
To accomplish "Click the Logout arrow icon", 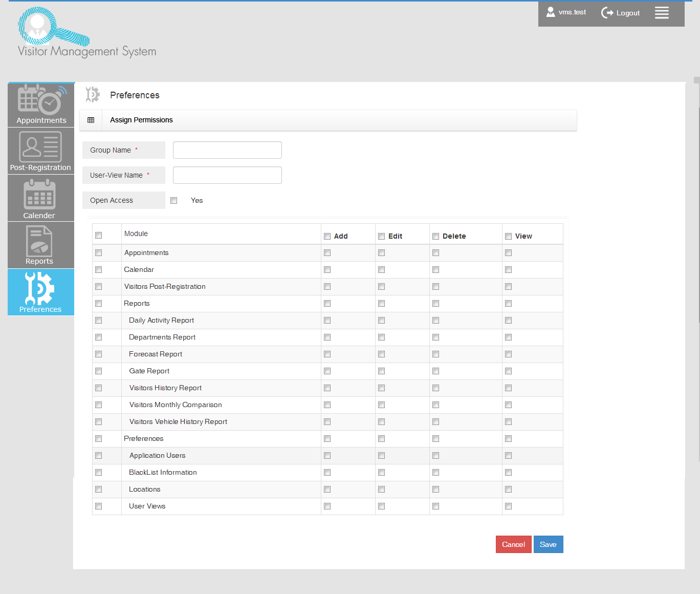I will pyautogui.click(x=607, y=13).
